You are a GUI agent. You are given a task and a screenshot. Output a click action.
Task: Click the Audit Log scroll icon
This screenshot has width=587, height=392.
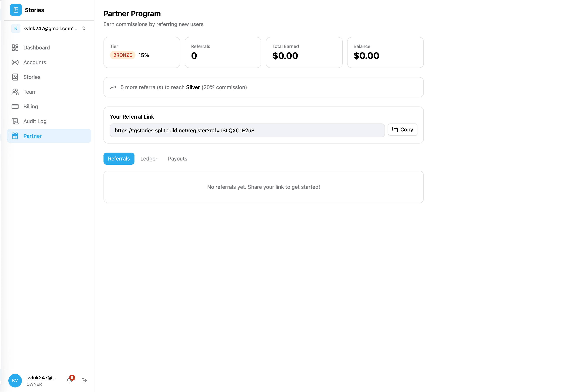click(x=15, y=121)
